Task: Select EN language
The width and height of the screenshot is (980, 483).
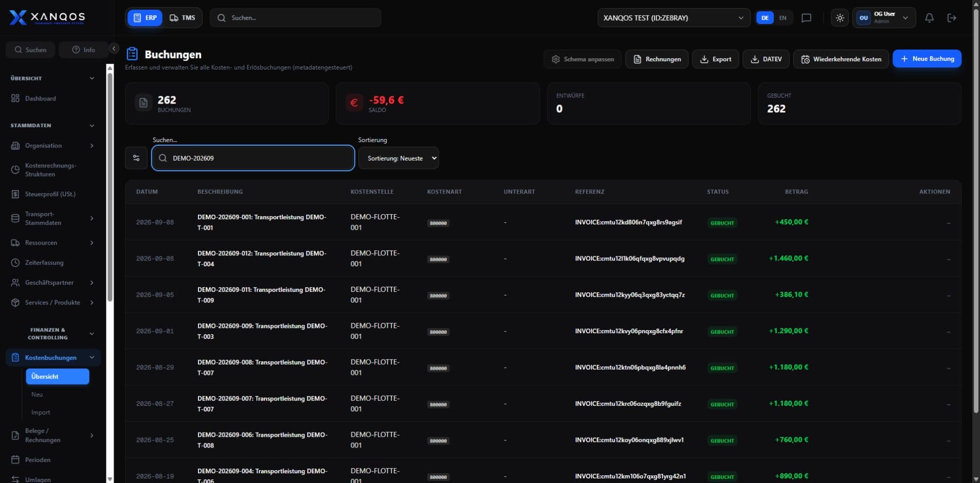Action: (783, 18)
